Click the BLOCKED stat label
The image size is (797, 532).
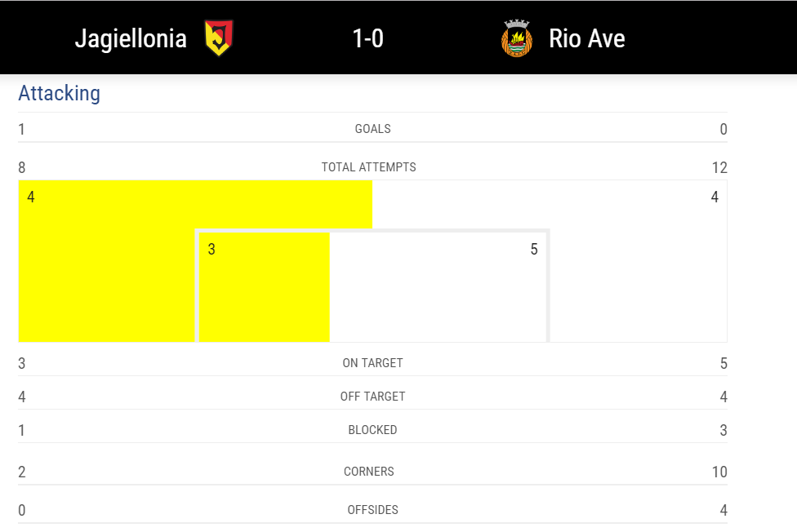point(372,430)
